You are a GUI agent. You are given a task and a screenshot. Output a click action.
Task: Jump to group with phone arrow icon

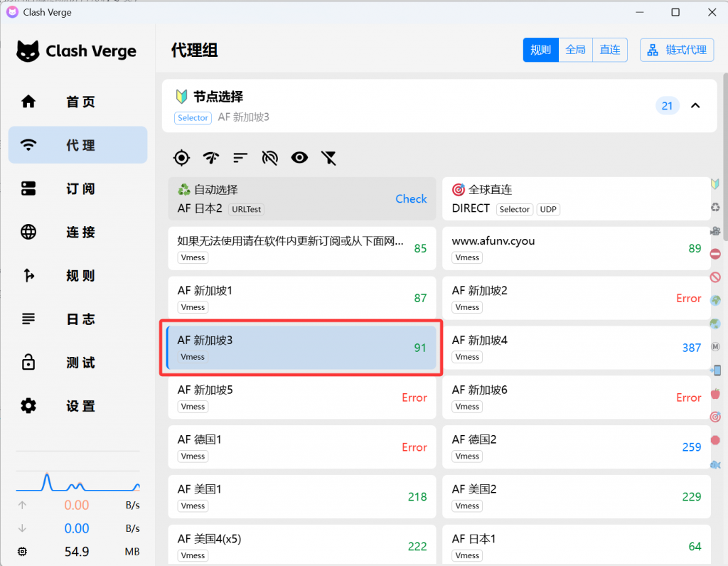click(715, 370)
